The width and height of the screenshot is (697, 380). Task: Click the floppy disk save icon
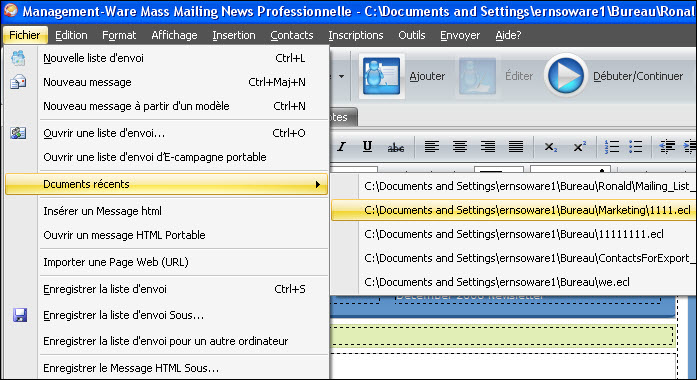point(20,315)
